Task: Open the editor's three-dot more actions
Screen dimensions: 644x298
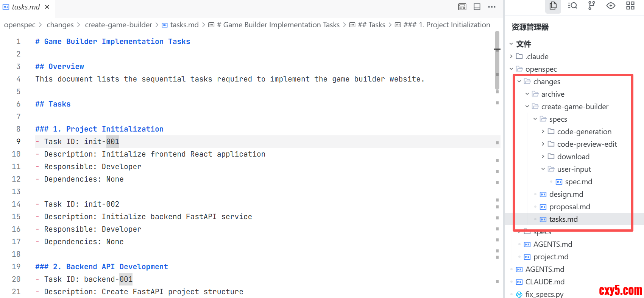Action: point(492,7)
